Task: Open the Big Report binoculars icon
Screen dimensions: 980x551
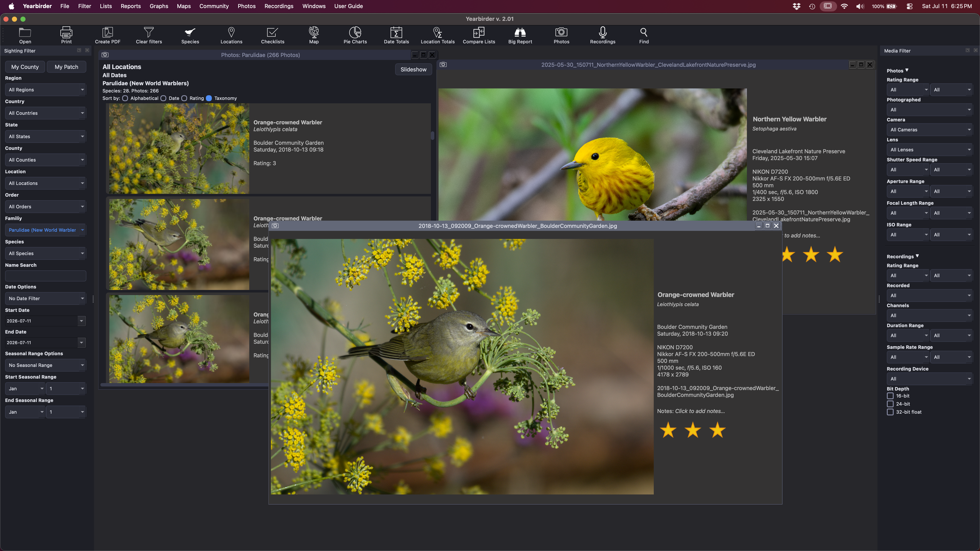Action: (x=520, y=32)
